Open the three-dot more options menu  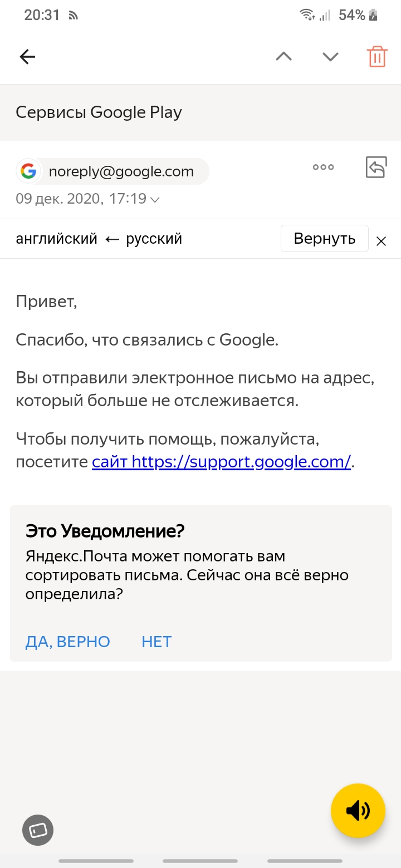click(323, 167)
